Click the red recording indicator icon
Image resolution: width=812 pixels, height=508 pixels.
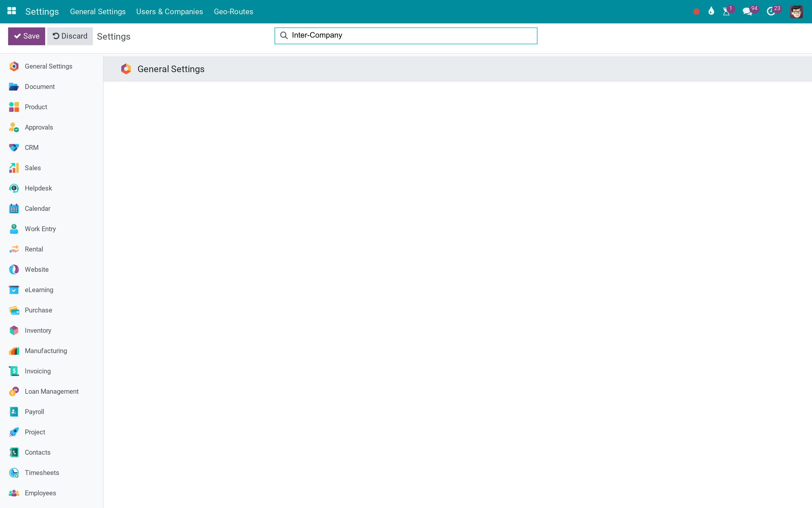coord(696,11)
